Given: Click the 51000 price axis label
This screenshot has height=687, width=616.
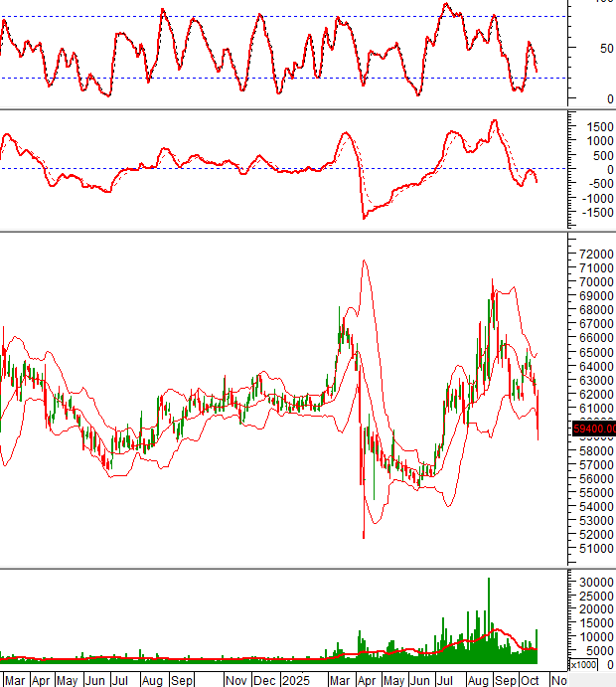Looking at the screenshot, I should click(592, 547).
